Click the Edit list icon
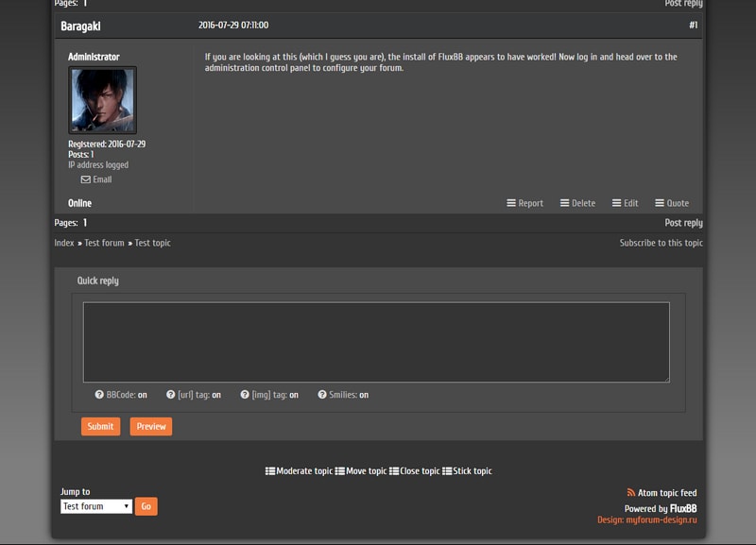The width and height of the screenshot is (756, 545). point(617,203)
